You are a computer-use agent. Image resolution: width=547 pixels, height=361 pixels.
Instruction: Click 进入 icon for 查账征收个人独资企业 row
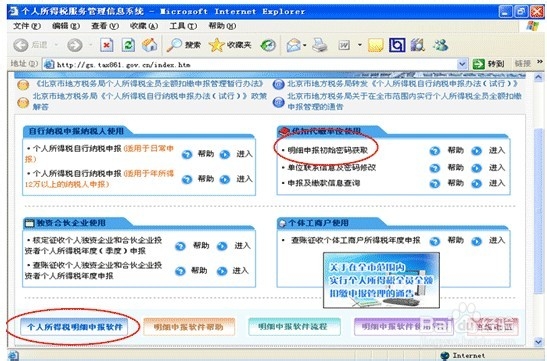pyautogui.click(x=222, y=271)
